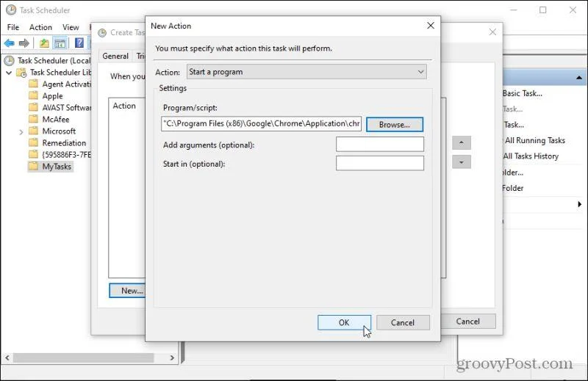The width and height of the screenshot is (588, 381).
Task: Click the Start in input field
Action: click(x=380, y=163)
